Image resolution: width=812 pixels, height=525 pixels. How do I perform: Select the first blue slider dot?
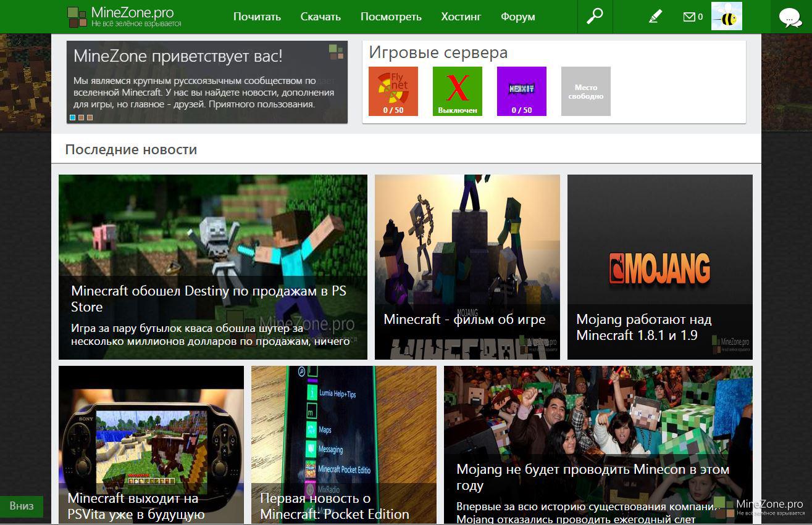(x=73, y=117)
